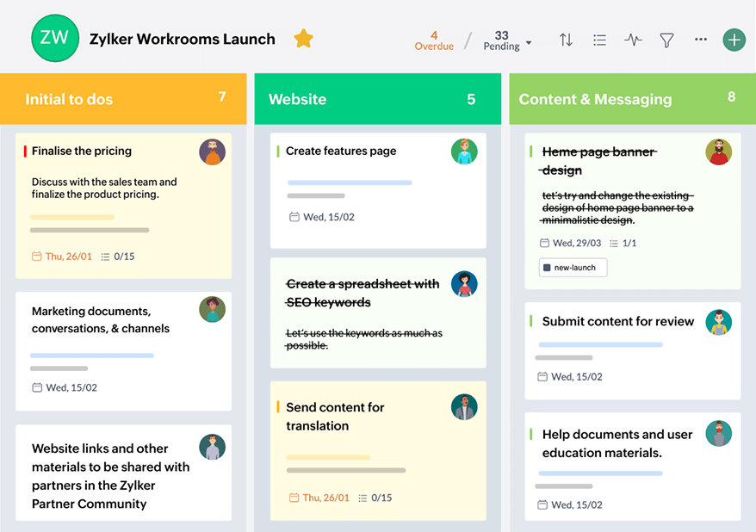This screenshot has height=532, width=756.
Task: Open Help documents and user education materials task
Action: click(617, 443)
